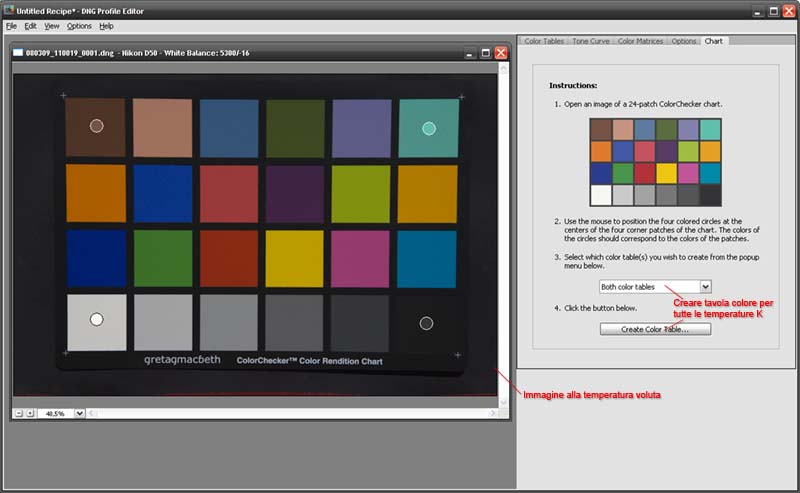Click the right arrow of the image horizontal scrollbar
This screenshot has height=493, width=800.
point(493,413)
